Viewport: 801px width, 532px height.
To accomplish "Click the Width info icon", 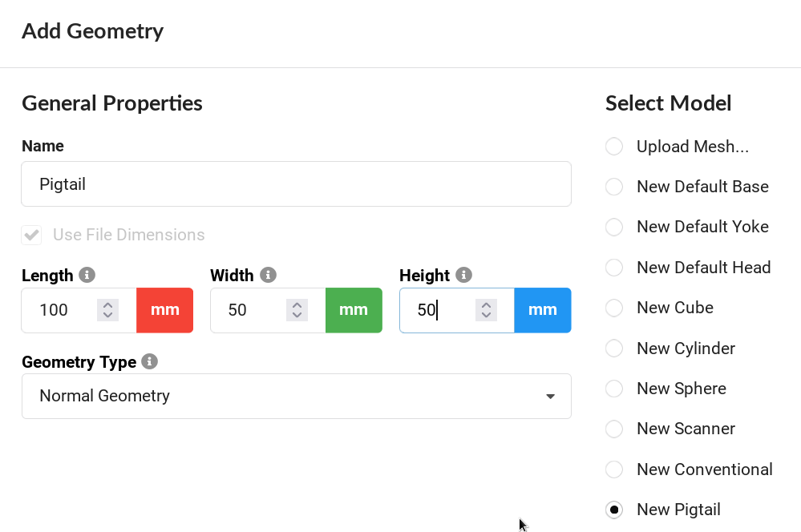I will click(x=269, y=275).
